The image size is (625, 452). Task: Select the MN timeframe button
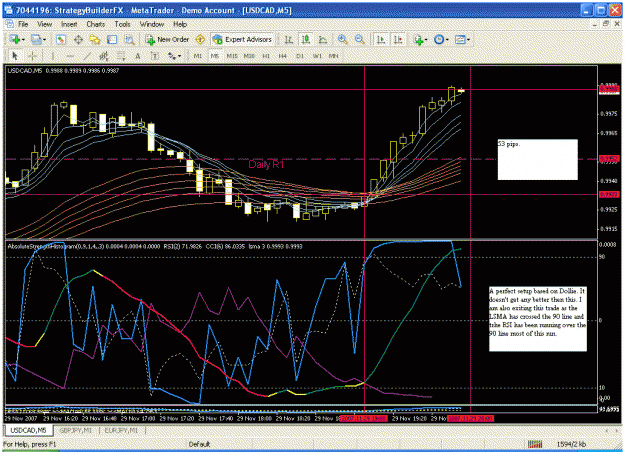pos(334,56)
